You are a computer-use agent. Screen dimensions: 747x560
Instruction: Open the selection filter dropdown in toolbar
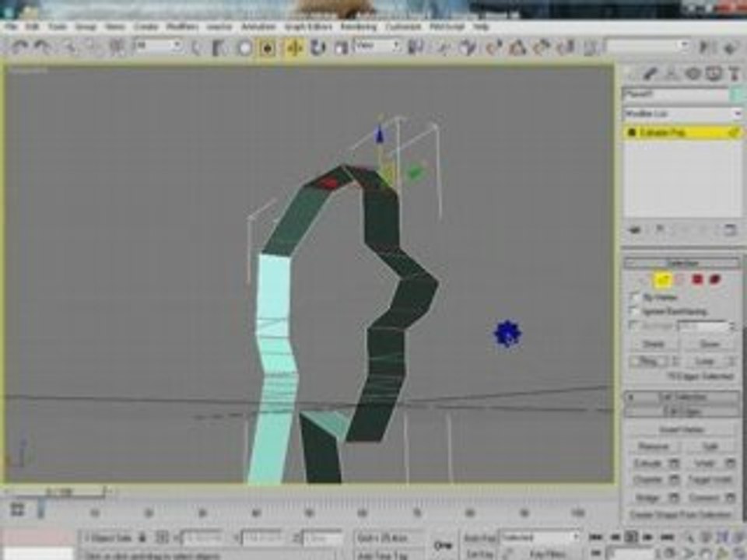[159, 46]
